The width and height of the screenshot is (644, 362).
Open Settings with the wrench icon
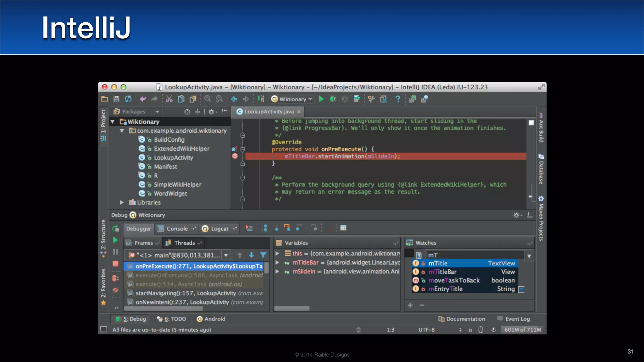click(371, 99)
